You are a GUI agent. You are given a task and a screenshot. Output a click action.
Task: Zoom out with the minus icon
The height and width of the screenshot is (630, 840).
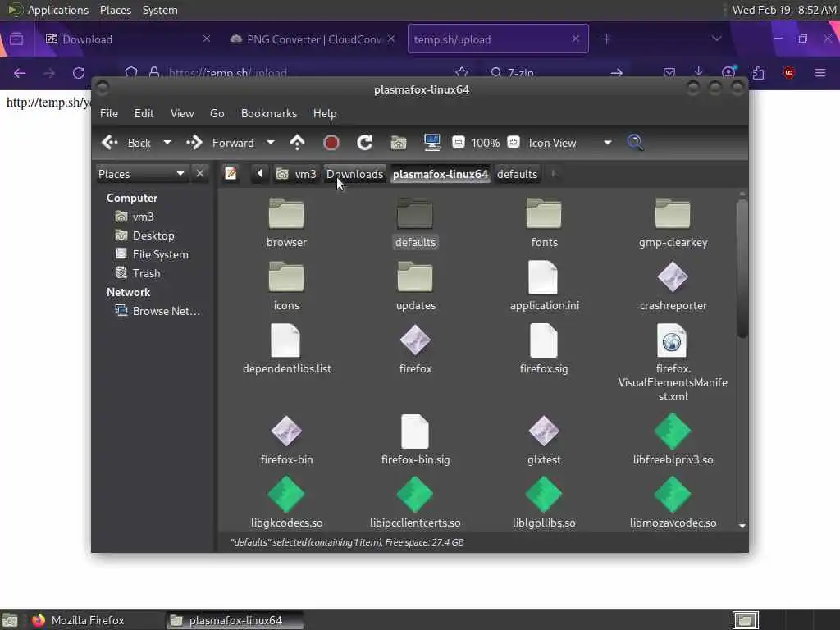(x=458, y=142)
